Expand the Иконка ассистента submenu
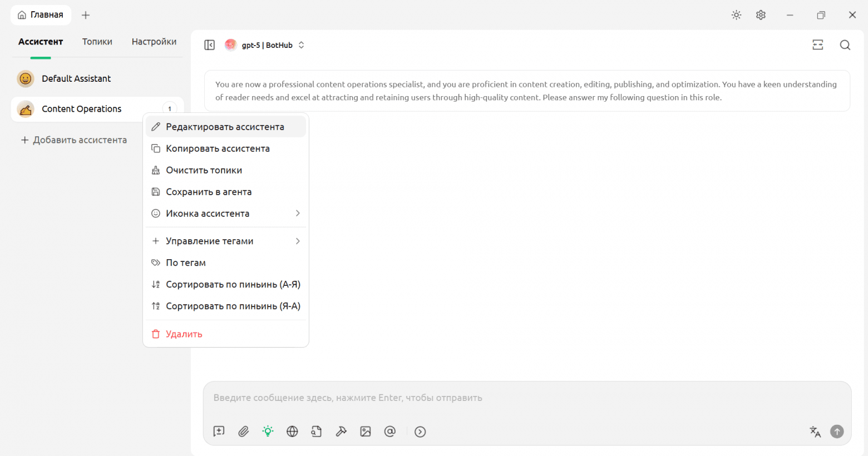The image size is (868, 456). (225, 214)
